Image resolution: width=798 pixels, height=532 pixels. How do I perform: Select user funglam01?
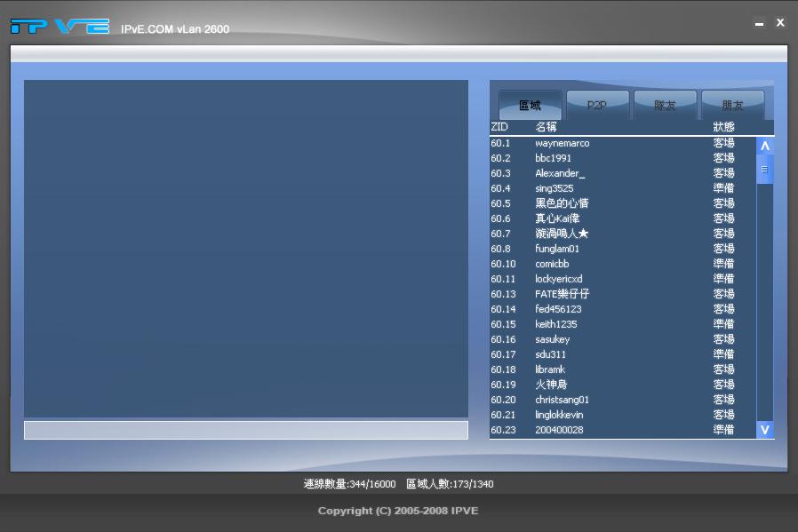click(x=622, y=249)
